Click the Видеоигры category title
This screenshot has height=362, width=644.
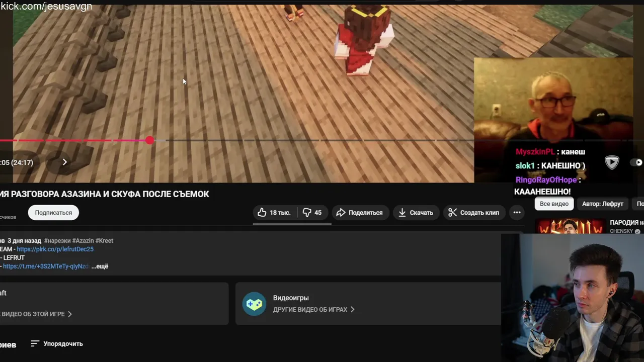[x=291, y=298]
